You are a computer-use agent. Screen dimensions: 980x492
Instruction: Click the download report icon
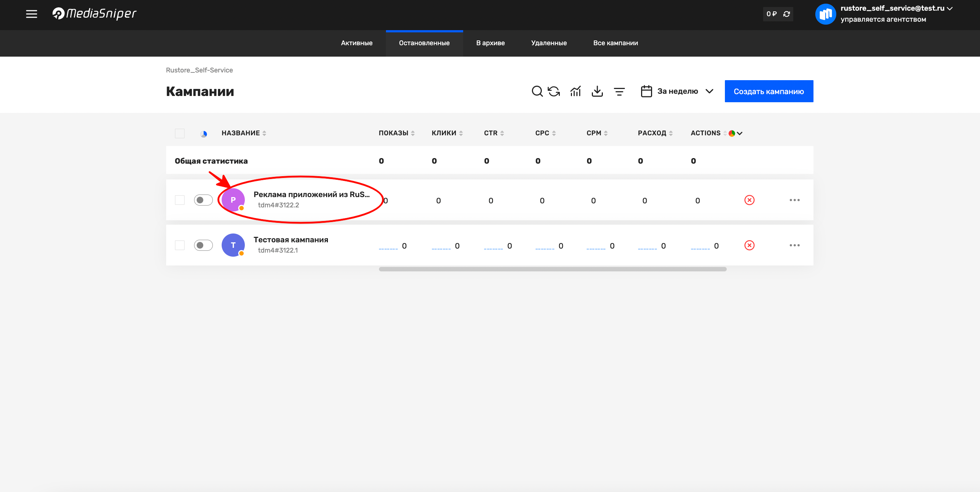597,91
